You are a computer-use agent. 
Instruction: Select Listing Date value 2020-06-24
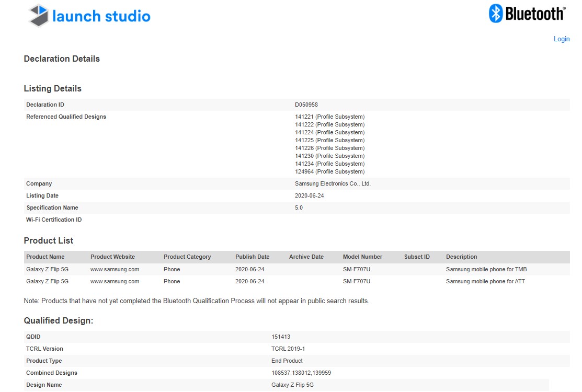[x=309, y=195]
